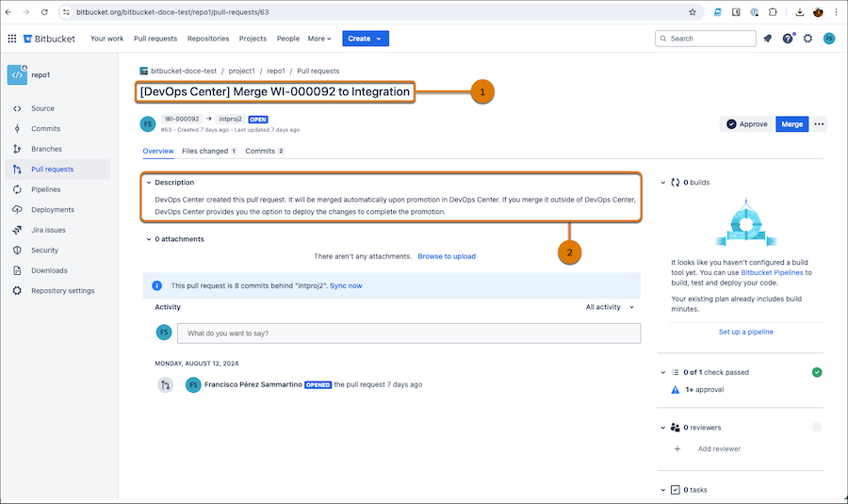
Task: Open the notifications megaphone icon
Action: (x=767, y=39)
